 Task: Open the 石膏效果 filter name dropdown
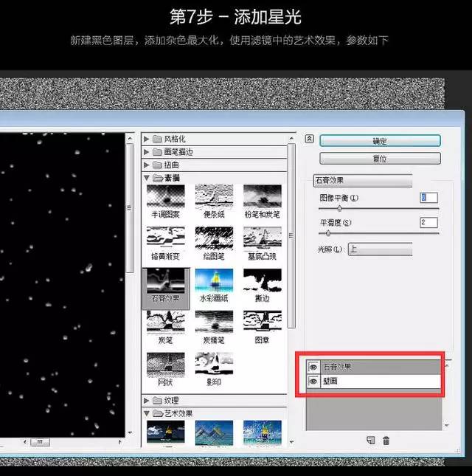tap(362, 179)
